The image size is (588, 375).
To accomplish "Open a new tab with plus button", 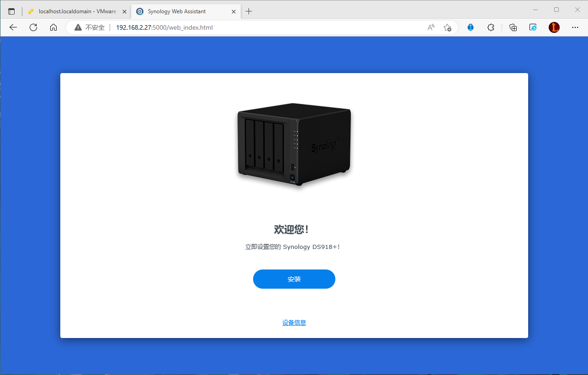I will [x=249, y=11].
